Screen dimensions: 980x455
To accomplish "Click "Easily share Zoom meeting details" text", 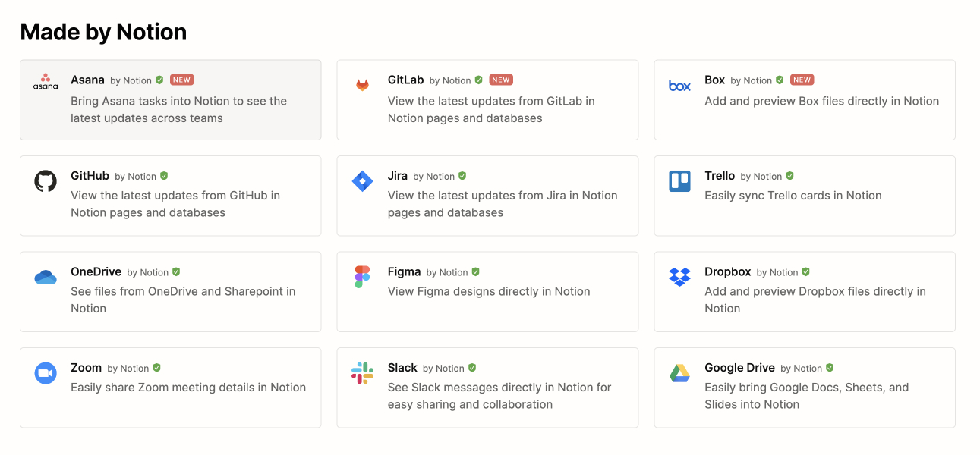I will 188,388.
